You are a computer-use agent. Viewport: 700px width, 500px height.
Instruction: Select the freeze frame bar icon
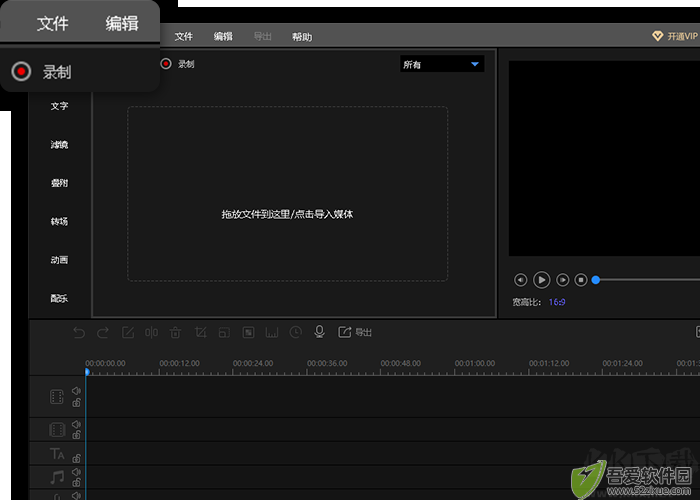point(272,333)
